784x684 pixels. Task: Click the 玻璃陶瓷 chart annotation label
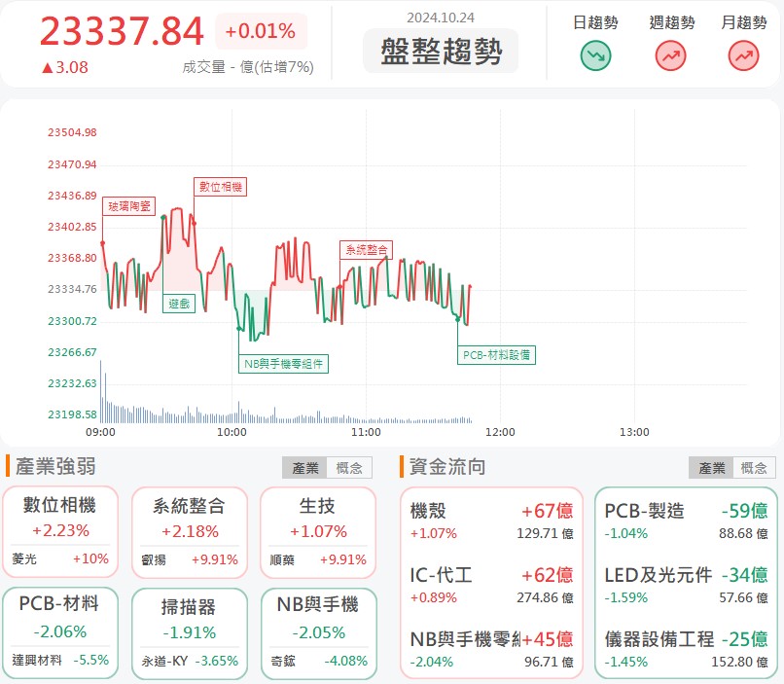click(129, 206)
